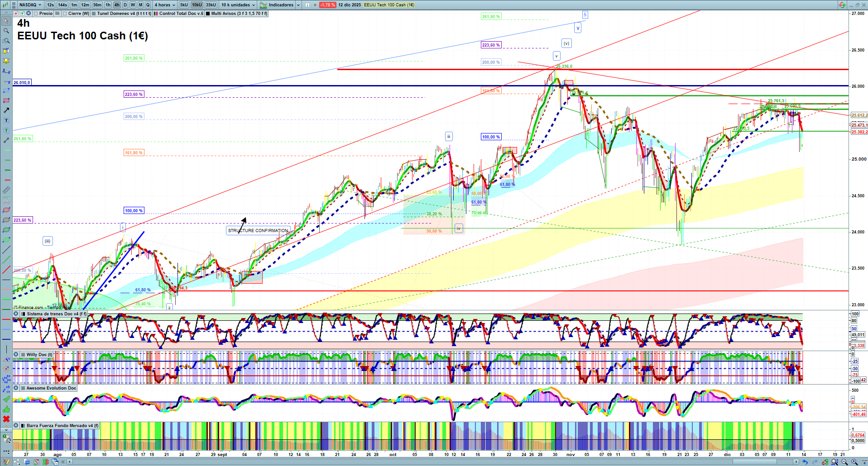Click the Control Total Doc color swatch

point(156,14)
